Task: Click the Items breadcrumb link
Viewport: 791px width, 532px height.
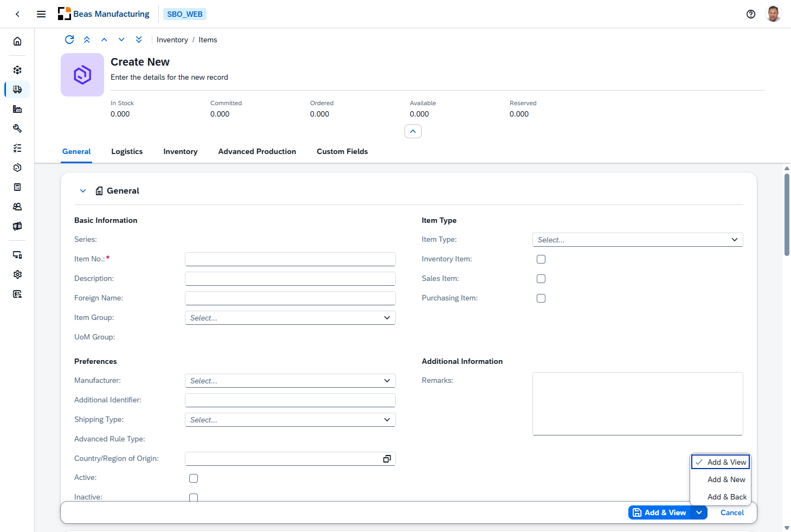Action: [x=208, y=40]
